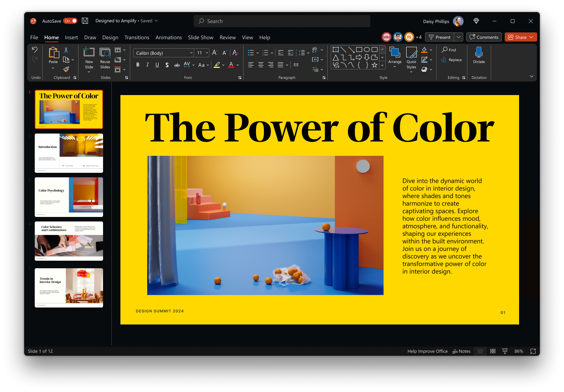Switch to Slide Sorter view in status bar
Viewport: 564px width, 392px height.
pyautogui.click(x=493, y=351)
